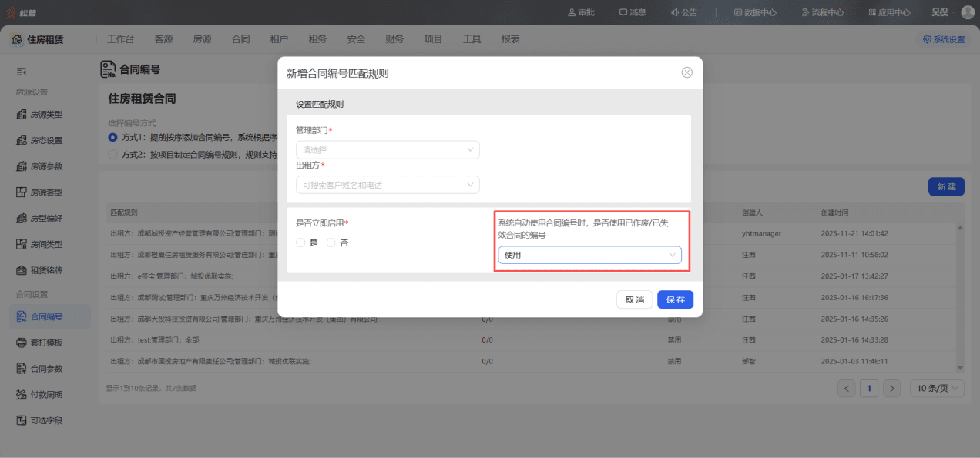Click the 匹配规则 column header
The image size is (980, 458).
124,212
